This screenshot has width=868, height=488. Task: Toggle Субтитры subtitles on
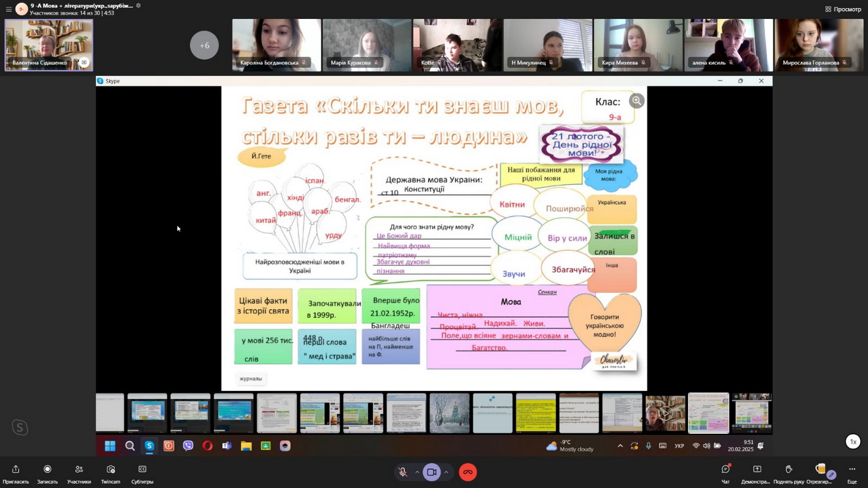pyautogui.click(x=142, y=470)
